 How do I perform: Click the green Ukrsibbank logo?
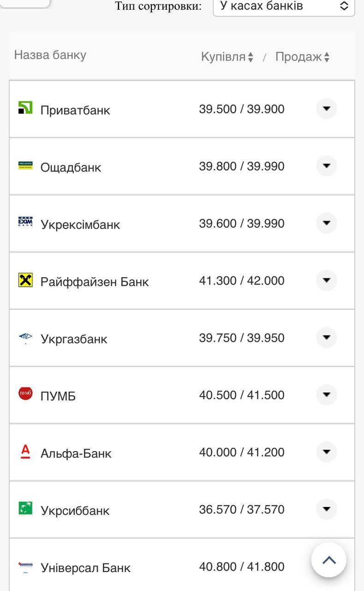point(25,508)
